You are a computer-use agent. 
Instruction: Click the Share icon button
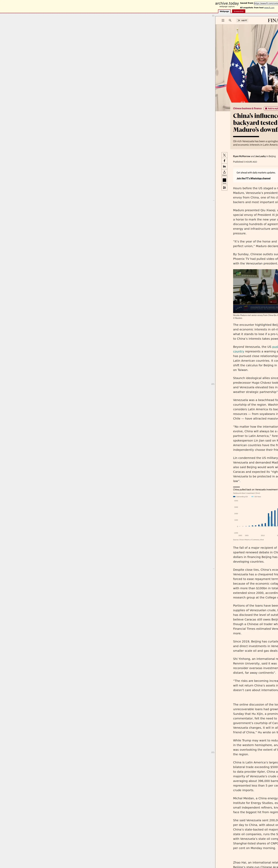point(224,173)
